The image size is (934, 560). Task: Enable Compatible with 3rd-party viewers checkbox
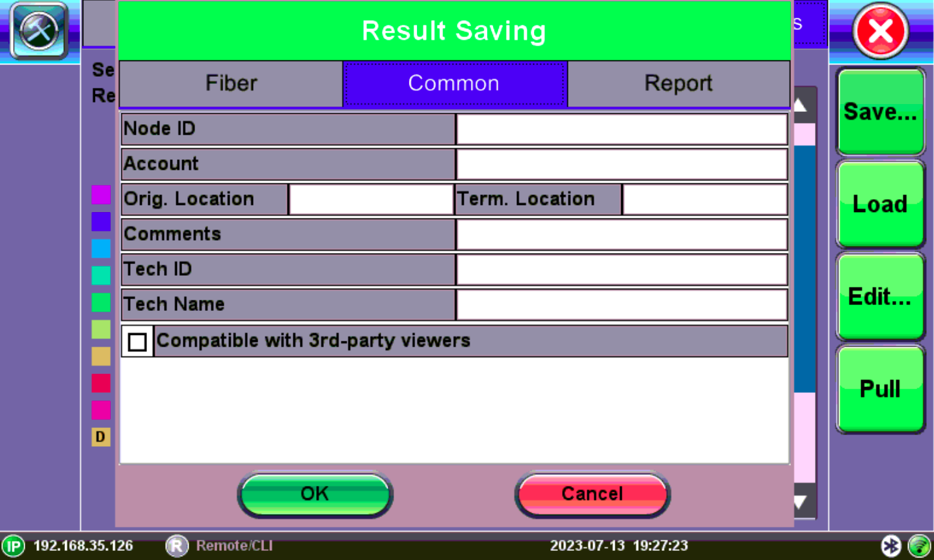(137, 341)
